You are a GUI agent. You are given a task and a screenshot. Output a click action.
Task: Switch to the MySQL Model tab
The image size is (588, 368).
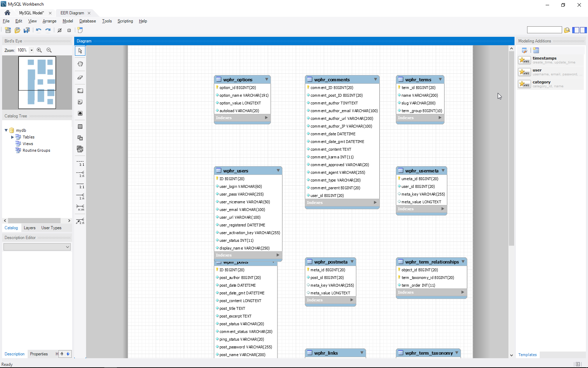click(x=32, y=13)
